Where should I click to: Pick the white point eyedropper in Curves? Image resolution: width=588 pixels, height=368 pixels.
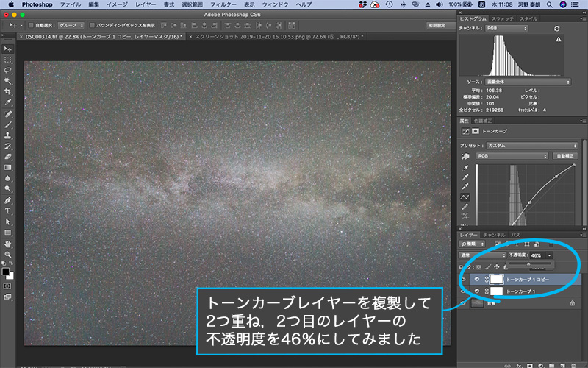click(x=465, y=186)
